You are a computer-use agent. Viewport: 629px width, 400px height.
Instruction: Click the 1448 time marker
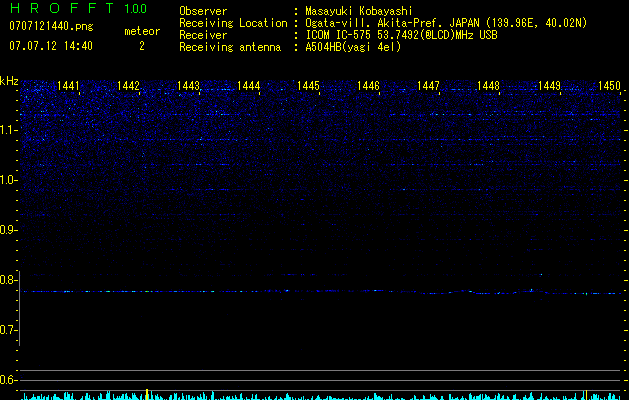(488, 85)
